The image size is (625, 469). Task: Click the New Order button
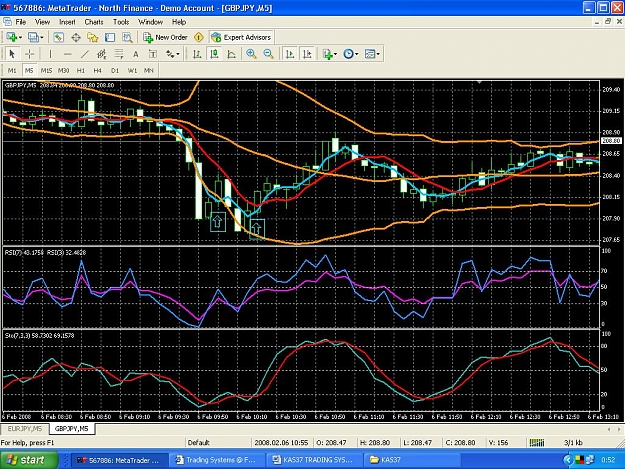click(x=166, y=37)
